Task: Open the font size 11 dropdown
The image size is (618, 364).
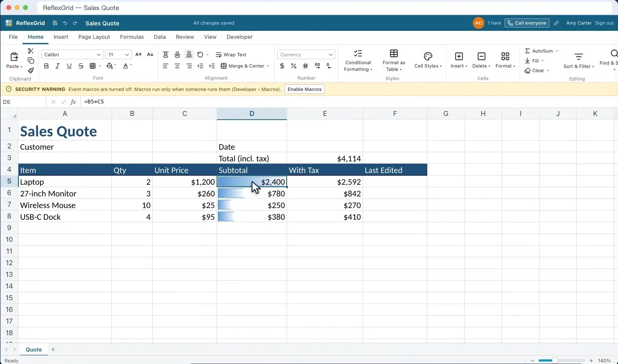Action: pos(119,55)
